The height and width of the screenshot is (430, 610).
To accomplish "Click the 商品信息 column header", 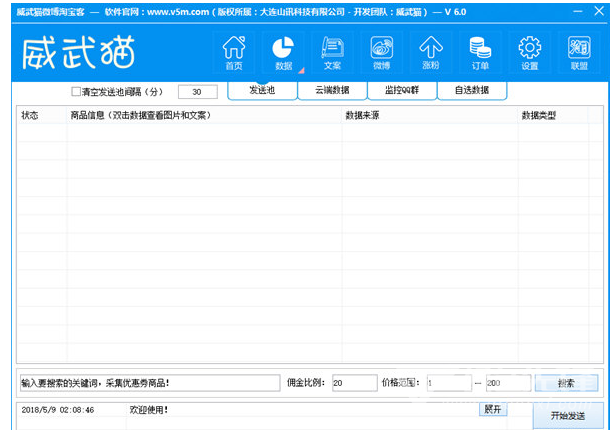I will click(x=204, y=115).
